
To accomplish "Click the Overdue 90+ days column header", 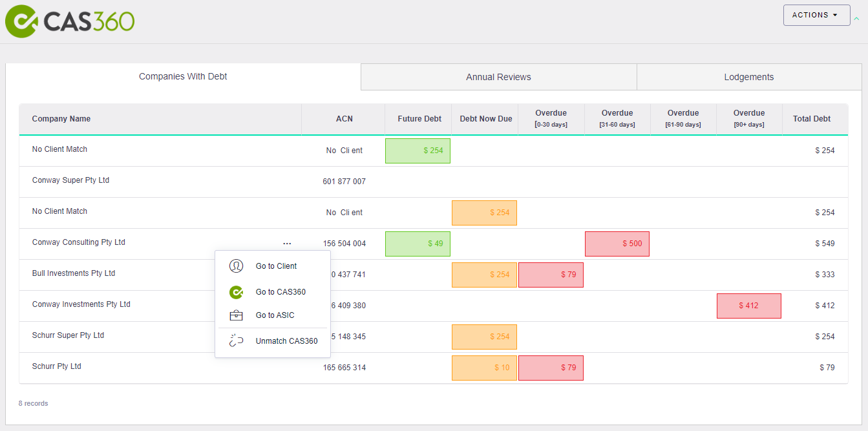I will point(749,119).
